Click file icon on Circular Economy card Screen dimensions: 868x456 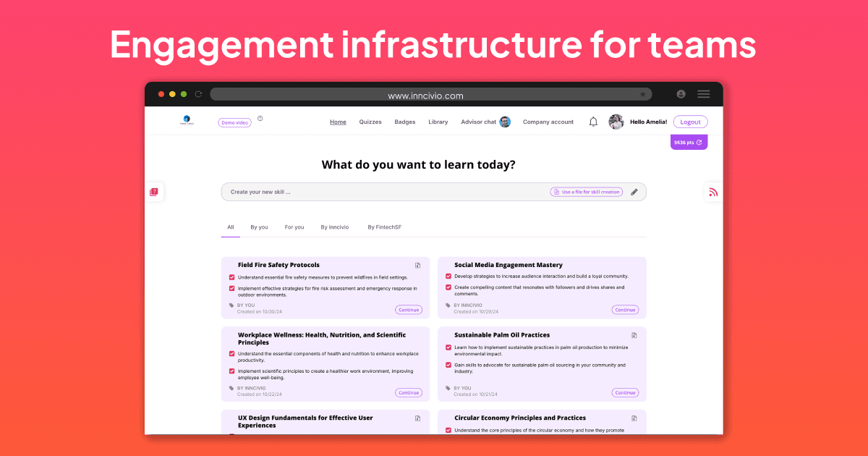pyautogui.click(x=634, y=418)
